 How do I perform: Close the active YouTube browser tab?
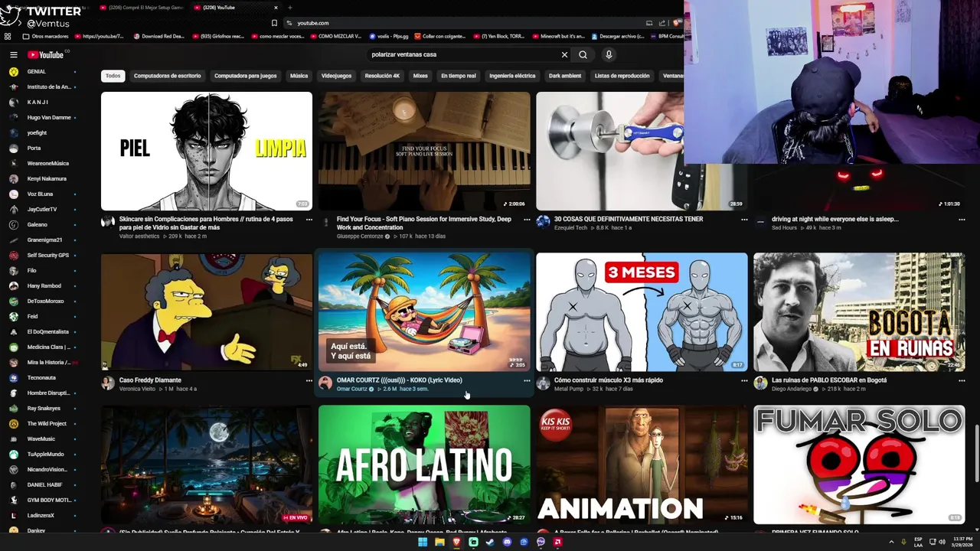coord(274,8)
